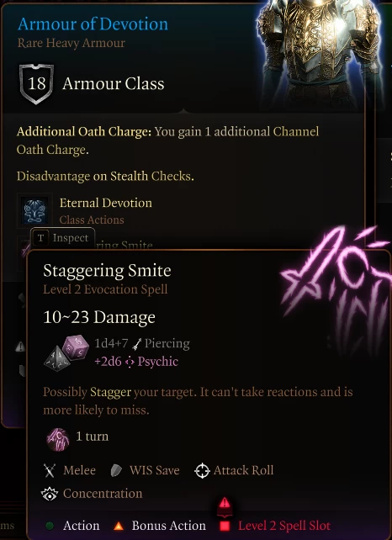Click the orange Bonus Action triangle

click(119, 526)
